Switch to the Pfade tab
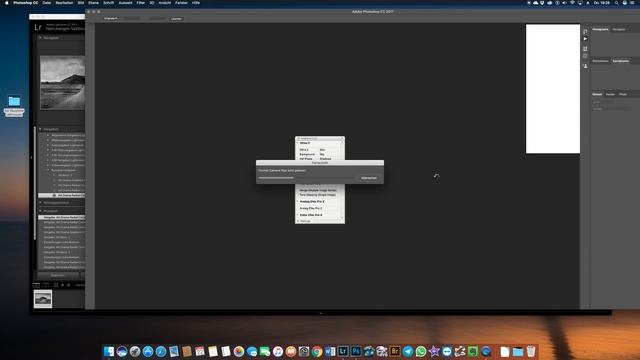This screenshot has height=360, width=640. [623, 94]
